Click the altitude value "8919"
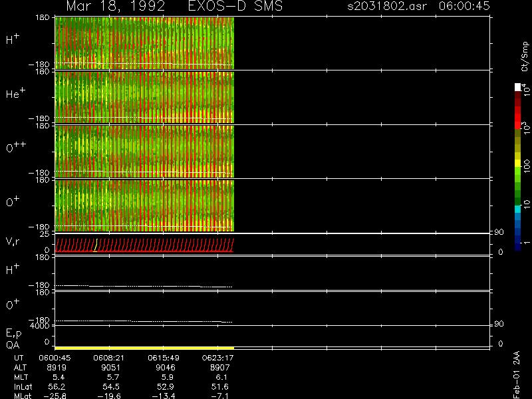Image resolution: width=532 pixels, height=399 pixels. pyautogui.click(x=57, y=368)
